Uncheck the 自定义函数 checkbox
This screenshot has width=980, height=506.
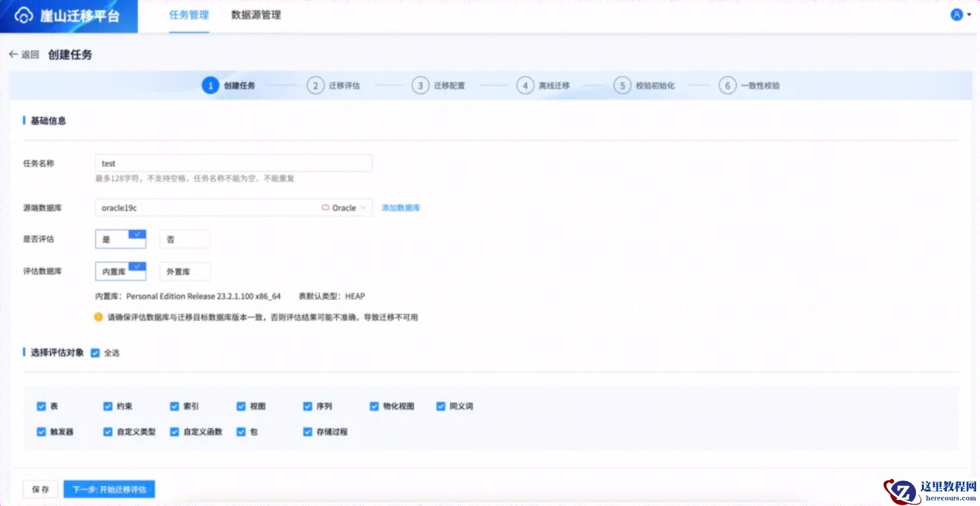click(175, 432)
